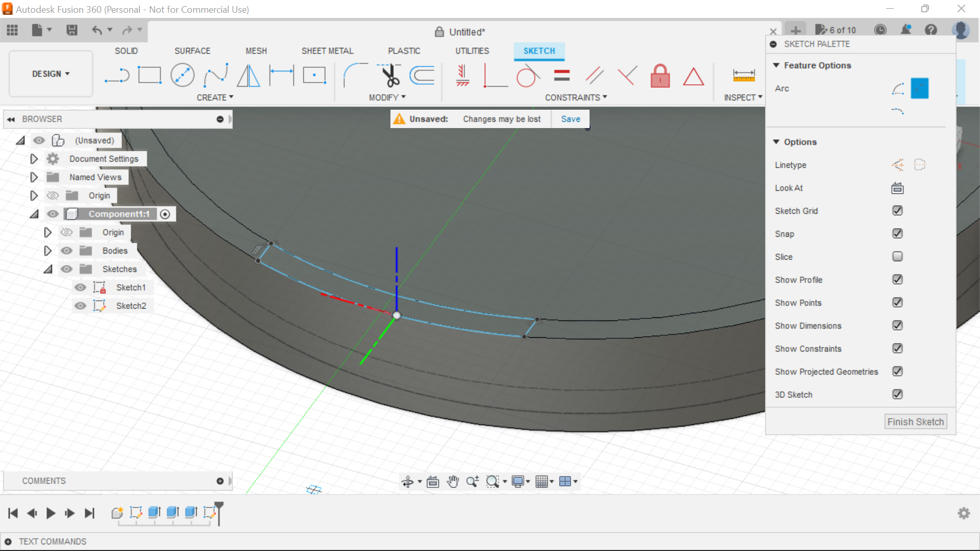Open the UTILITIES ribbon tab

[x=472, y=51]
